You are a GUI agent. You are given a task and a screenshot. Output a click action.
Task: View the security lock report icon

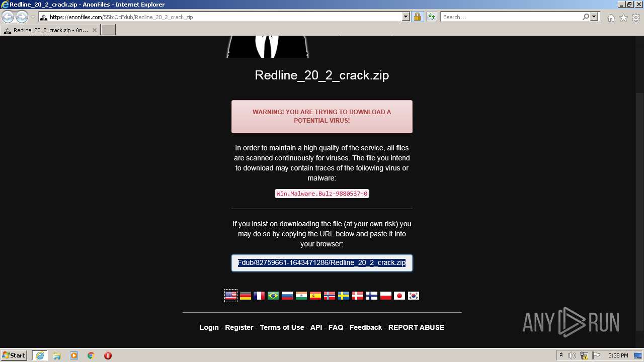click(x=417, y=17)
